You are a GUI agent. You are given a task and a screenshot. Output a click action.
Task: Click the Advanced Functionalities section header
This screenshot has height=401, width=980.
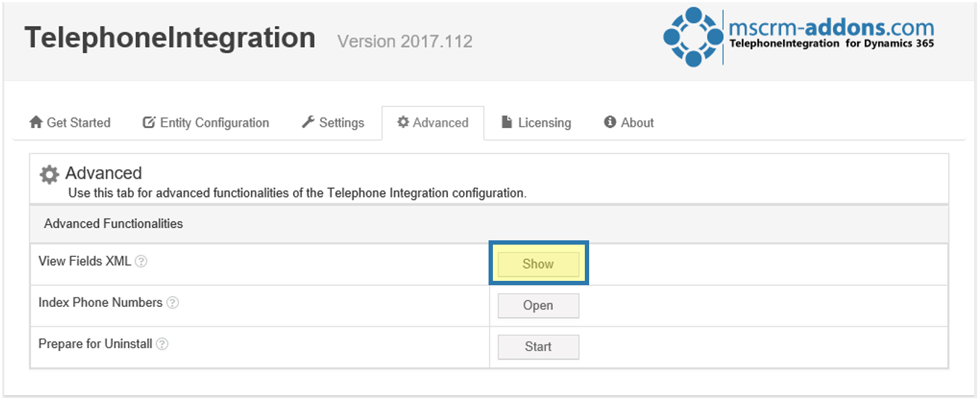(x=114, y=224)
